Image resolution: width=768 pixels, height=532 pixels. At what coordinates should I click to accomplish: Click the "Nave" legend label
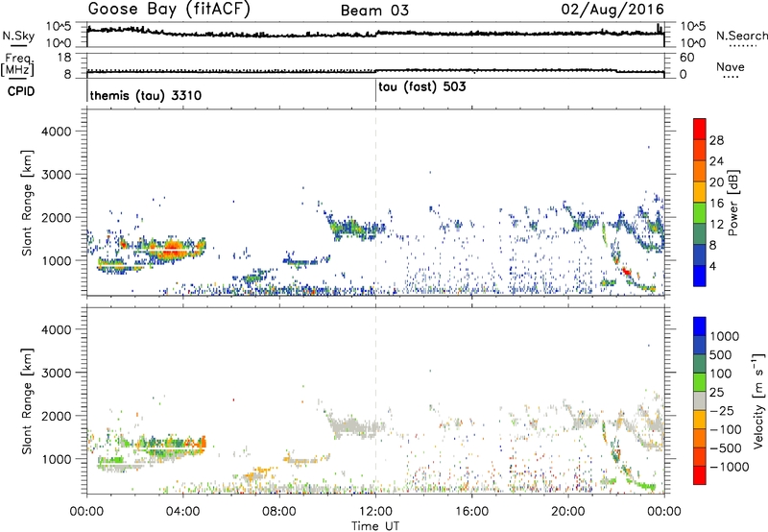pos(731,66)
